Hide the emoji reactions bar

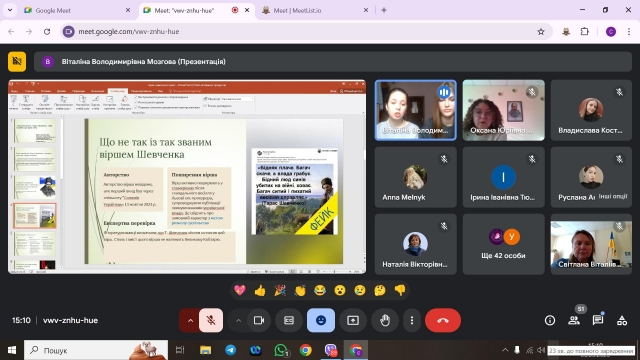coord(321,320)
